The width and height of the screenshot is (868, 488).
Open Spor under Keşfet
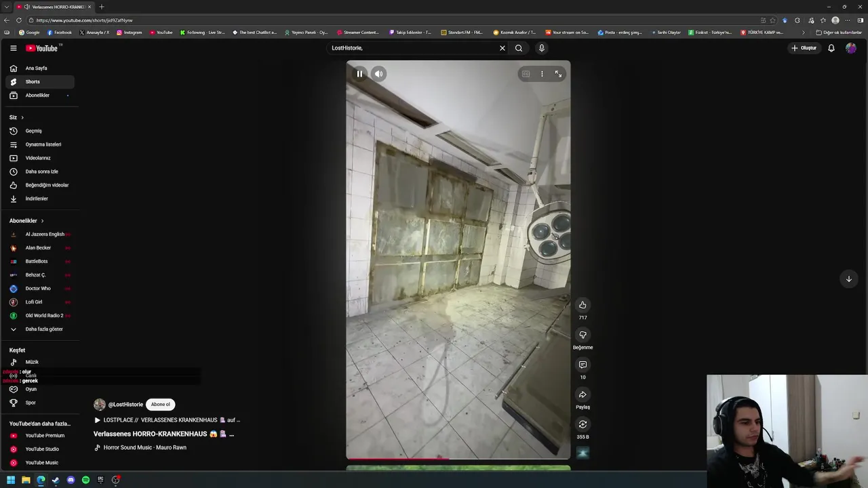point(39,403)
